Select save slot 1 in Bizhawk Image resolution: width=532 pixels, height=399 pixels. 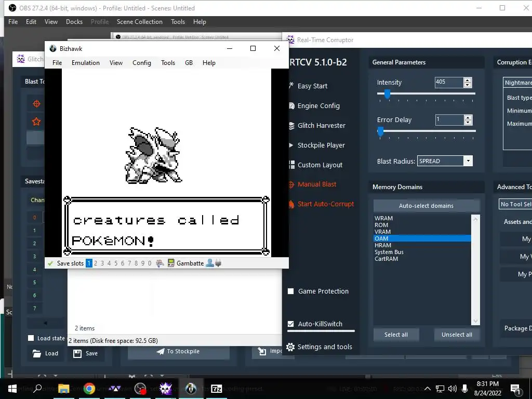coord(89,263)
